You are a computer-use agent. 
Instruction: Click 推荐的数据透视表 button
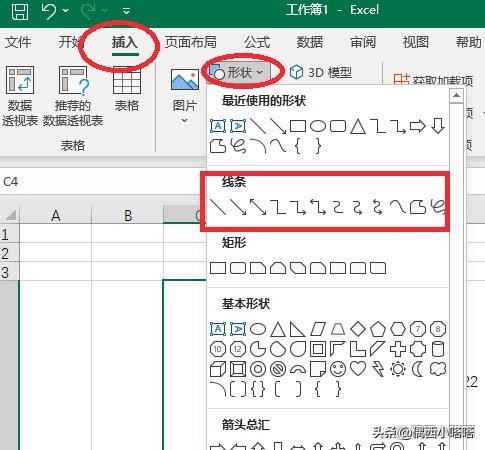pos(73,96)
